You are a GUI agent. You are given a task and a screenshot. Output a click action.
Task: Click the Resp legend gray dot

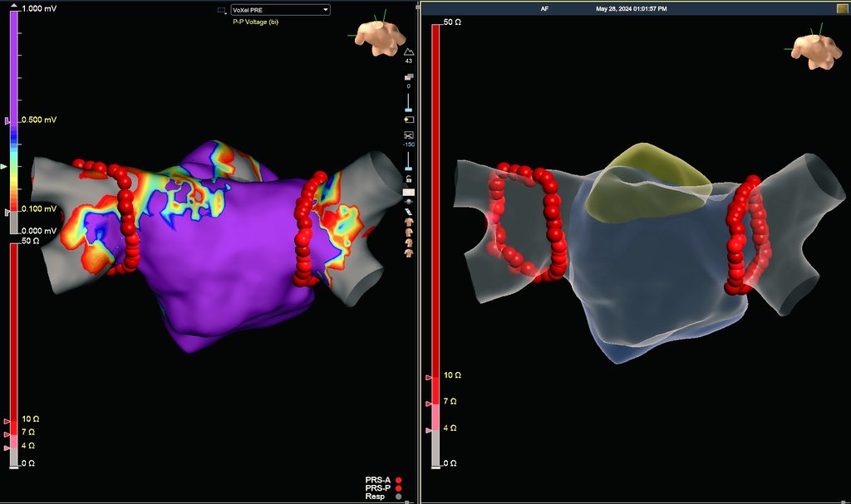398,497
